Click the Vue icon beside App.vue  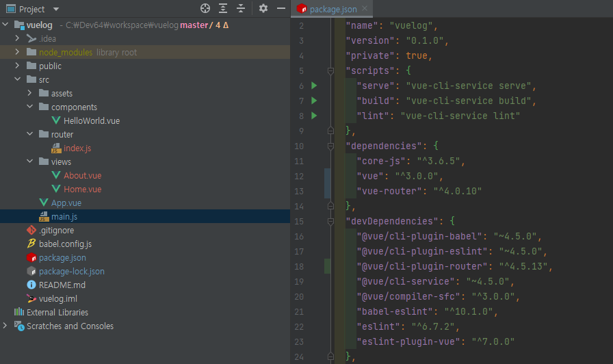44,203
